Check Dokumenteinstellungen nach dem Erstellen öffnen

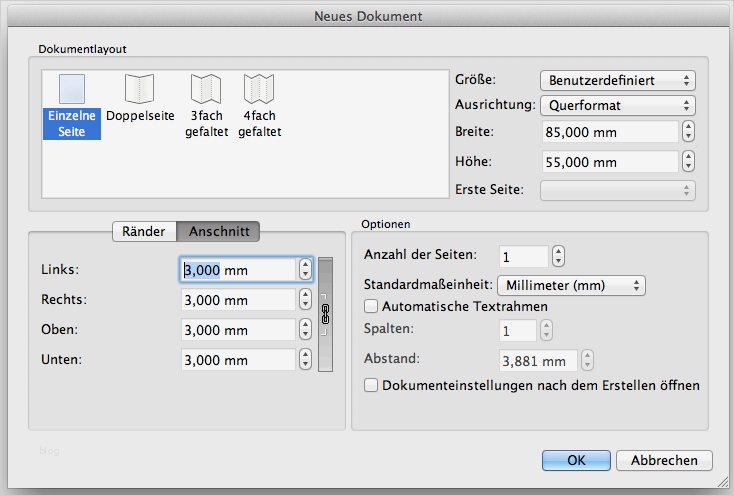coord(371,386)
